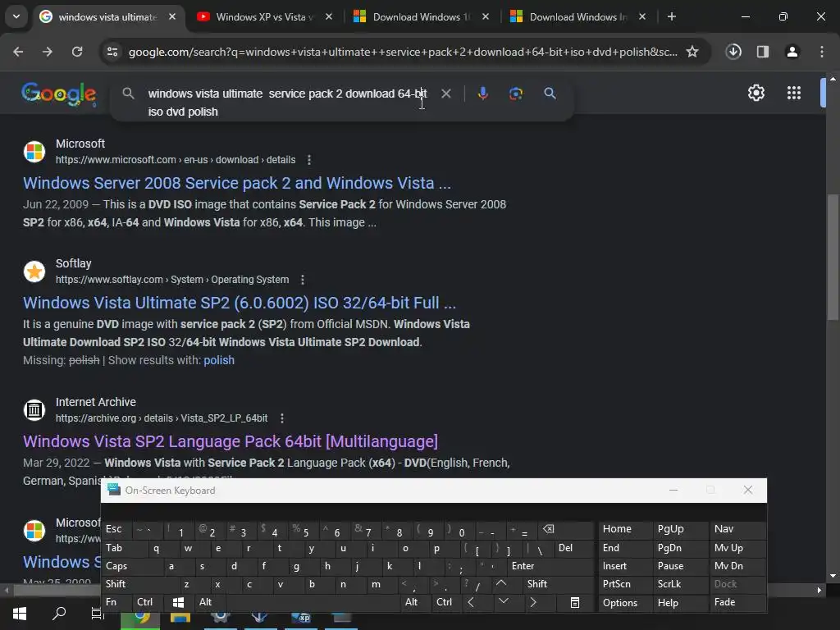Screen dimensions: 840x630
Task: Toggle ScrLk key on On-Screen Keyboard
Action: tap(680, 584)
